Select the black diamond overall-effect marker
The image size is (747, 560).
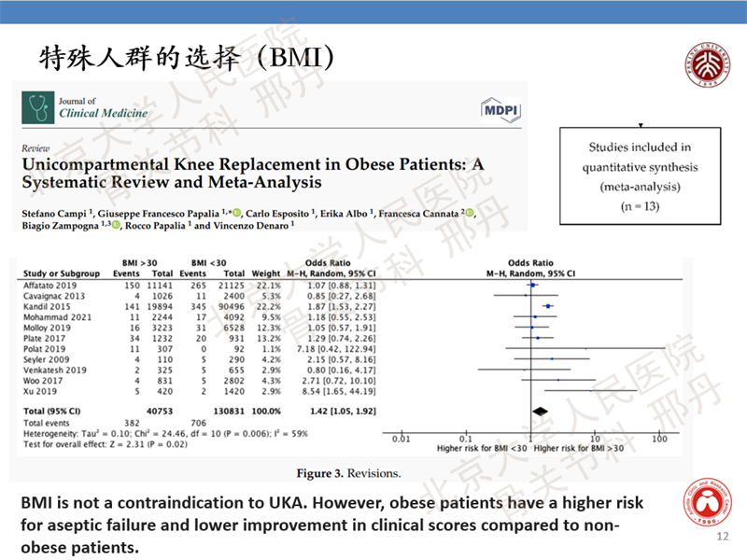point(539,410)
